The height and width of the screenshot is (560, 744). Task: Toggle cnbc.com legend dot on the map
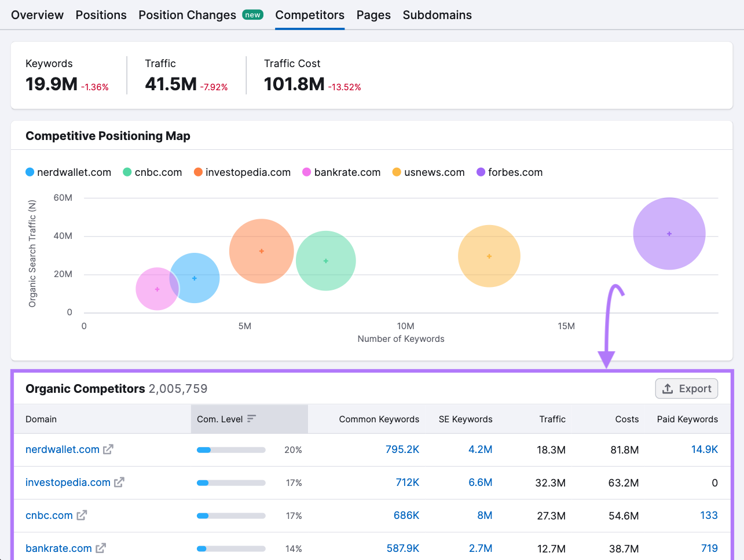click(x=127, y=172)
